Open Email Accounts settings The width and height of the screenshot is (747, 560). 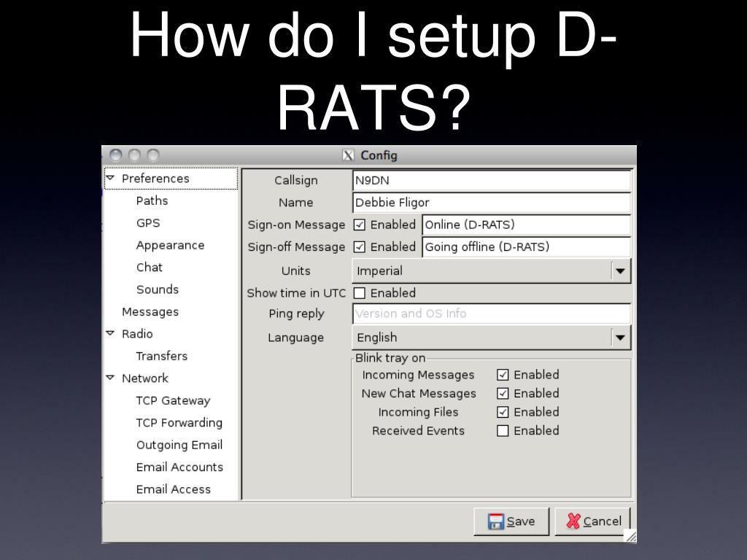[179, 467]
